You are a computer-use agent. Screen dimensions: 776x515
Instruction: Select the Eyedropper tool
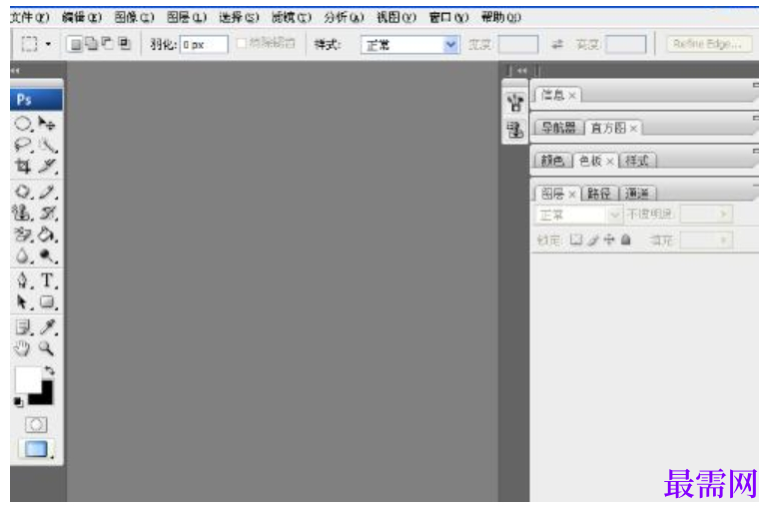48,327
